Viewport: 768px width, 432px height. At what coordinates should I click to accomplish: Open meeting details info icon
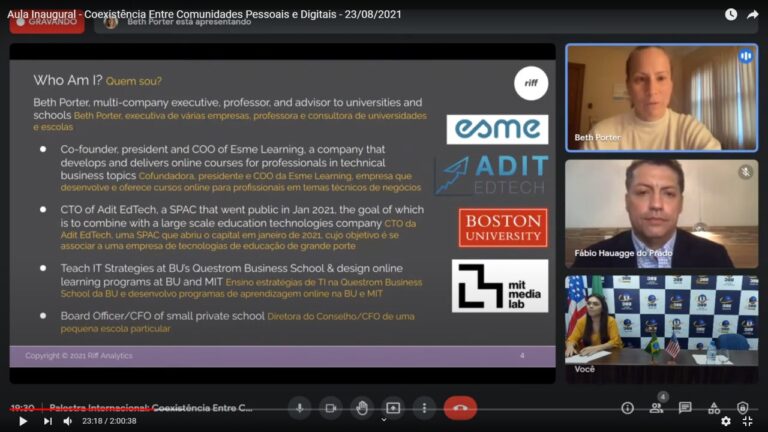tap(627, 407)
